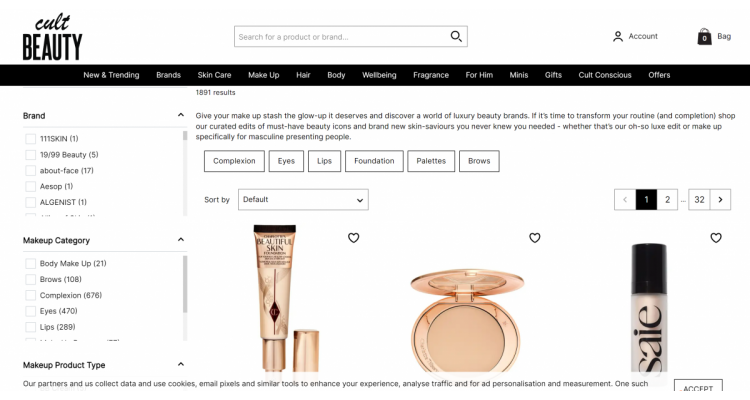Open the powder compact product image

[467, 320]
